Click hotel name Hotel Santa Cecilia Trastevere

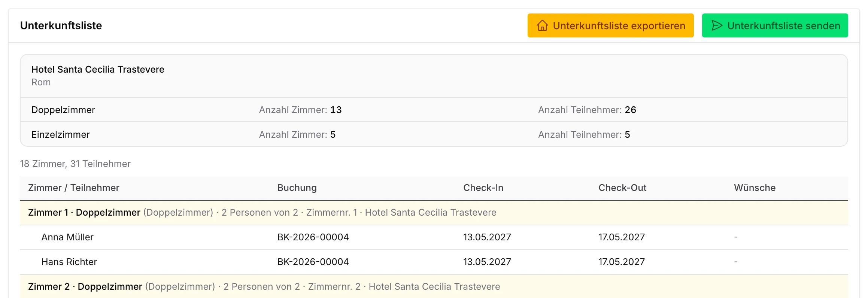[x=98, y=69]
